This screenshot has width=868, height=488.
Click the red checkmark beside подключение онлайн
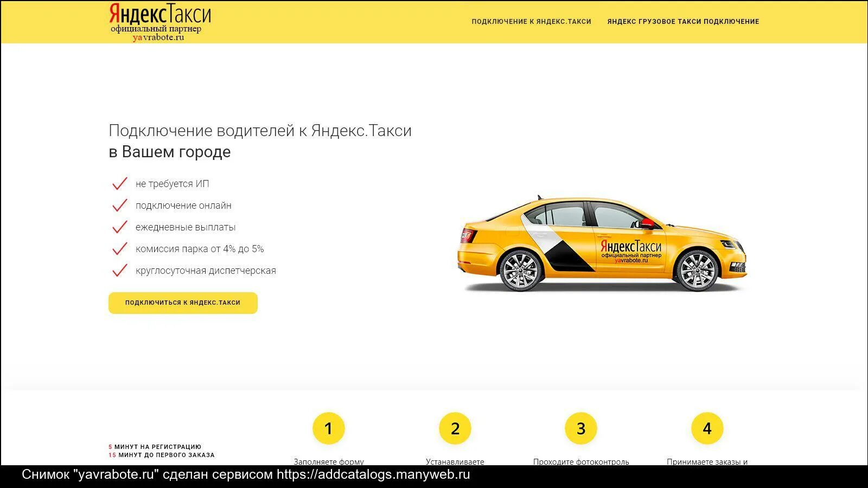[x=119, y=205]
